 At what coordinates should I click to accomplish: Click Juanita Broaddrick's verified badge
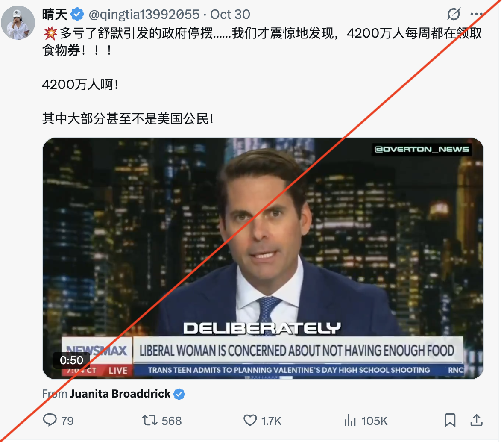point(179,394)
